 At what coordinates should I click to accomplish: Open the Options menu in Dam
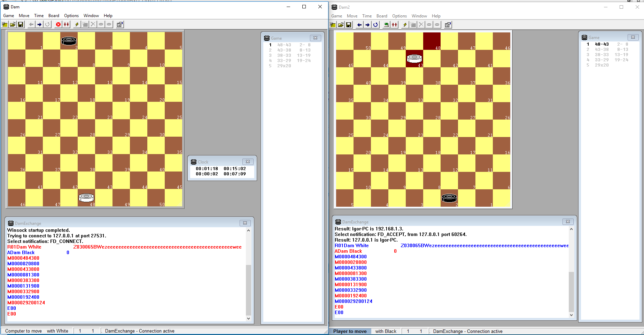click(x=71, y=15)
